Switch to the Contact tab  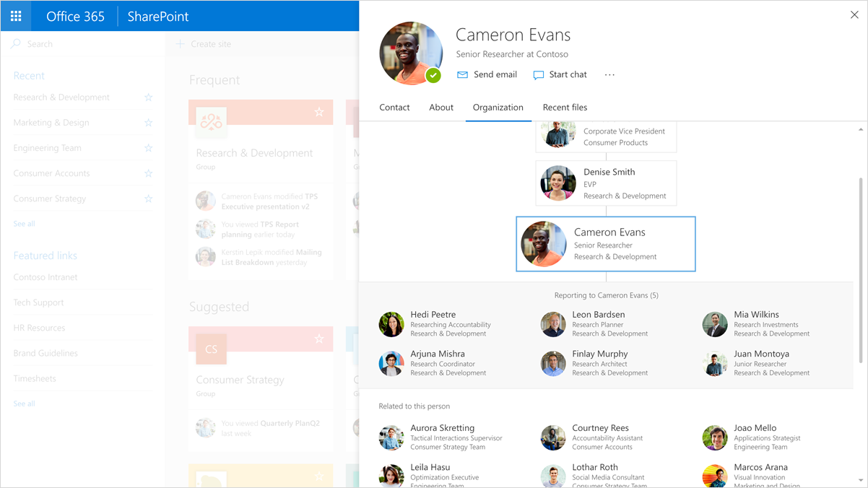[x=394, y=108]
